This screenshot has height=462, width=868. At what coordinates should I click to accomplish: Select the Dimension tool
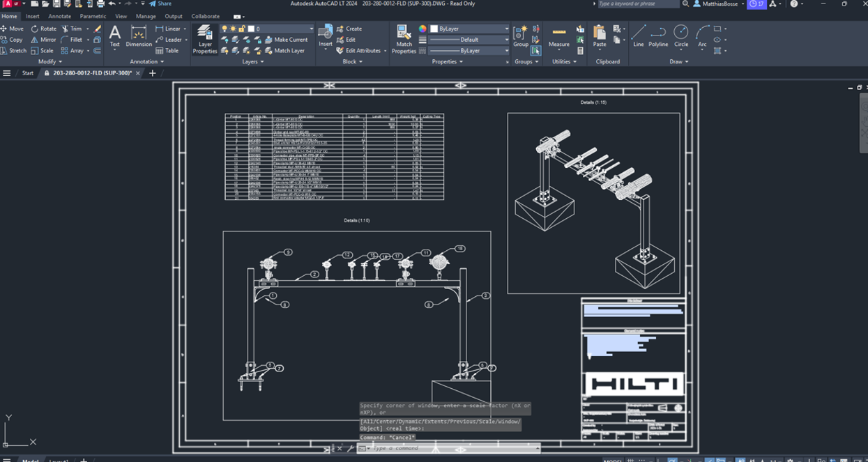(139, 37)
